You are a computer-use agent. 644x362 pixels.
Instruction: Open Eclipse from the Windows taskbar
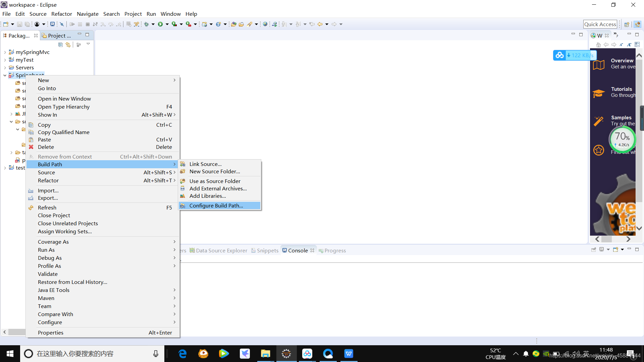click(x=286, y=354)
